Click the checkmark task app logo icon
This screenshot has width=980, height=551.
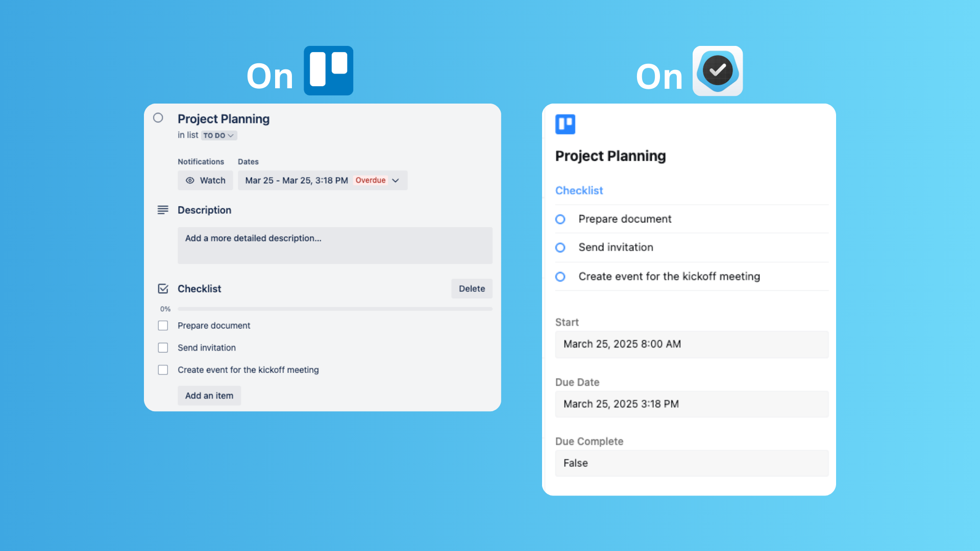tap(717, 71)
